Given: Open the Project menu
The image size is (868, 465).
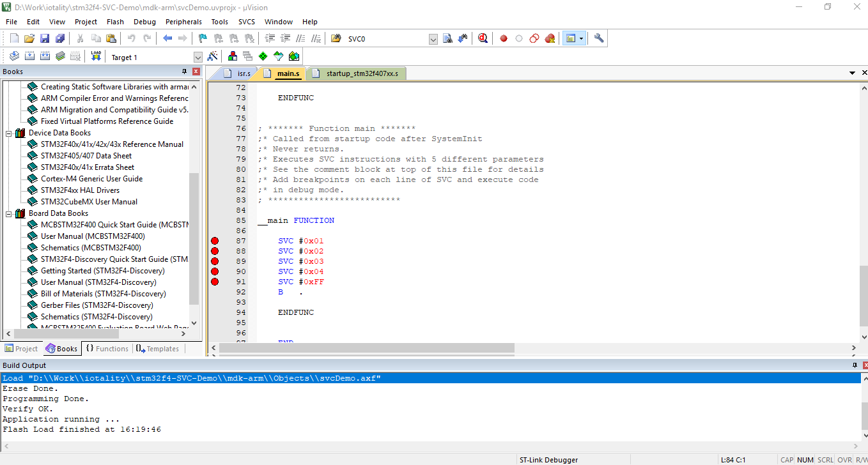Looking at the screenshot, I should (86, 22).
